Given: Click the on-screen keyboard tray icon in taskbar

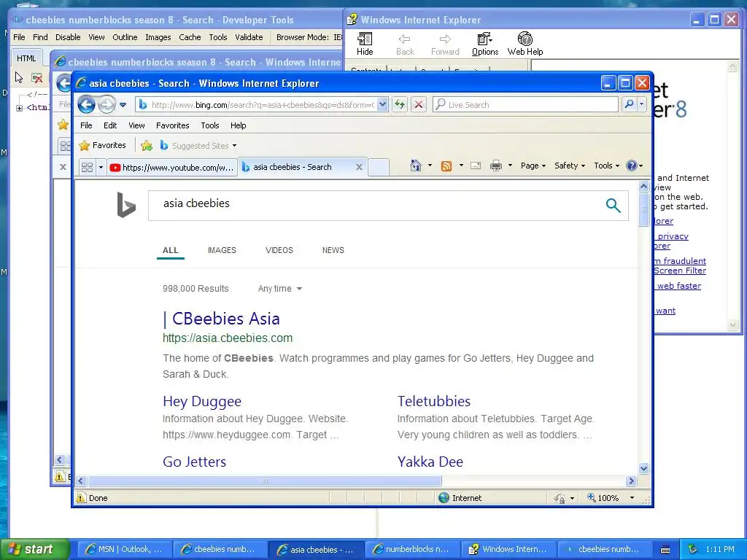Looking at the screenshot, I should coord(665,550).
